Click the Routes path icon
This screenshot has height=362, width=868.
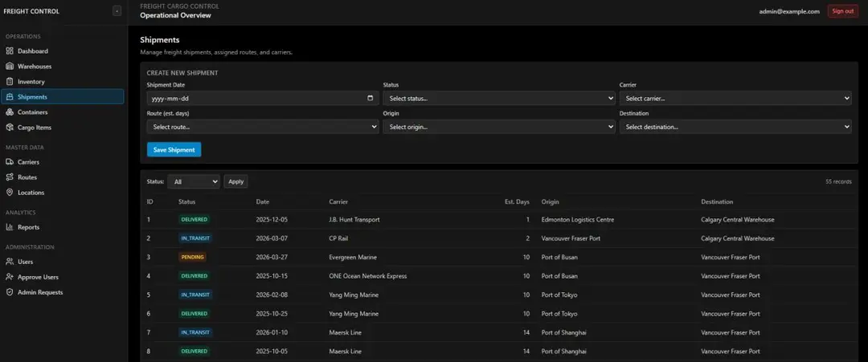(10, 177)
